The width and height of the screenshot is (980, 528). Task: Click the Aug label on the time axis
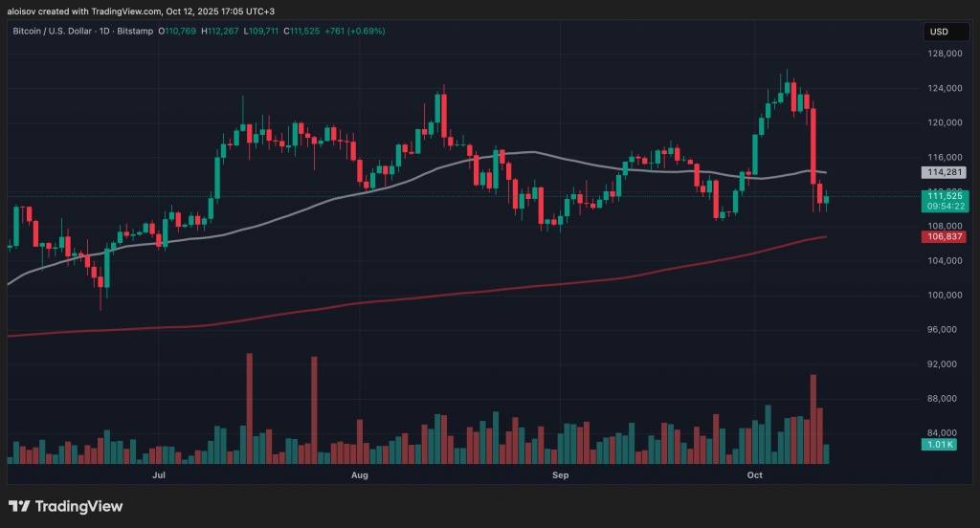360,474
